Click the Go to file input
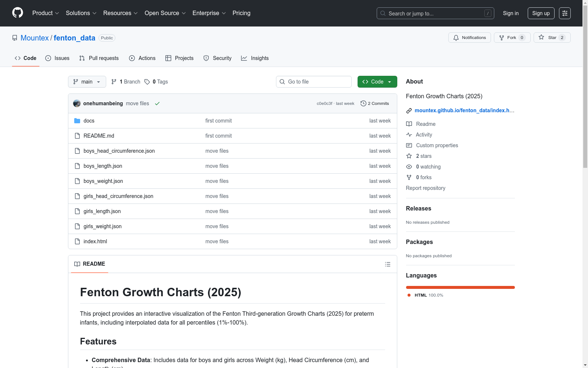 (x=314, y=82)
